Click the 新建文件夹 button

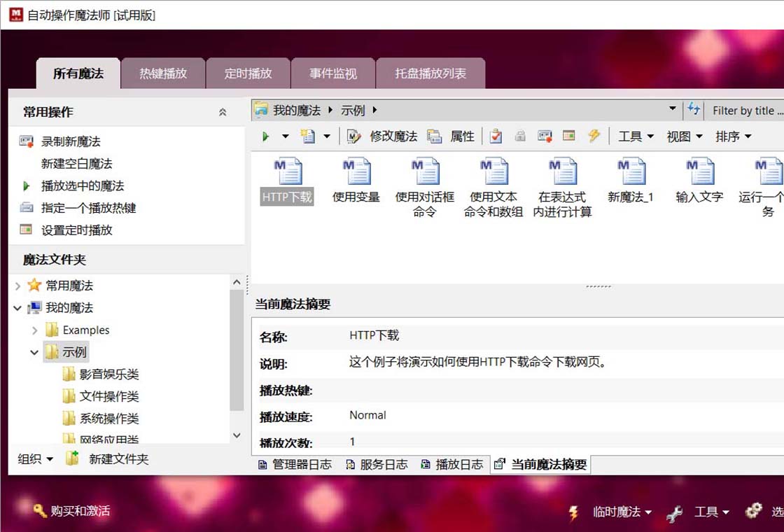tap(108, 458)
